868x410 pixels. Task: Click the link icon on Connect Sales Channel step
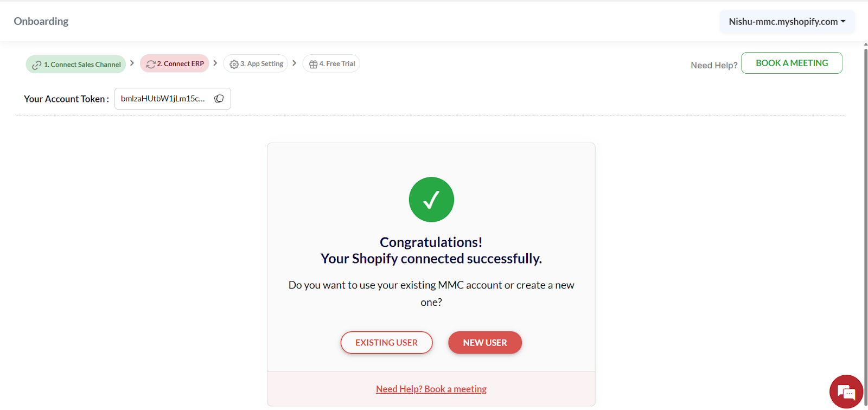(37, 64)
